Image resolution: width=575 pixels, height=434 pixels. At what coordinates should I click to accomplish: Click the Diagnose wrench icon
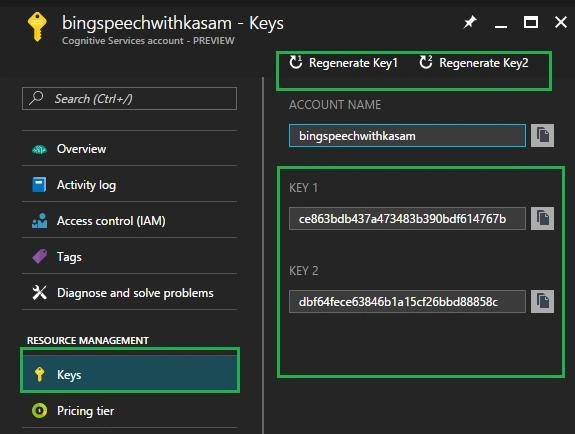(39, 292)
